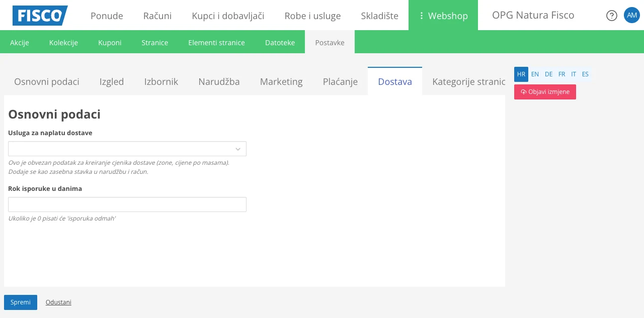This screenshot has height=318, width=644.
Task: Click the Rok isporuke u danima field
Action: [127, 204]
